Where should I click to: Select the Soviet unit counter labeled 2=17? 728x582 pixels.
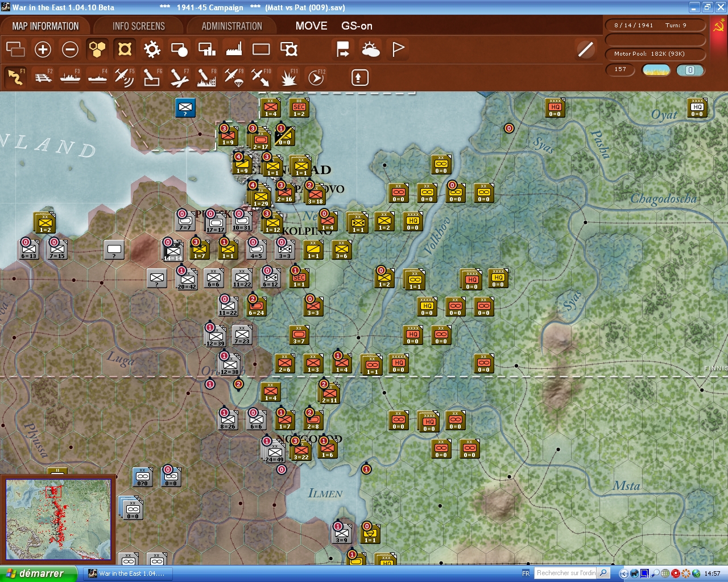pos(260,139)
